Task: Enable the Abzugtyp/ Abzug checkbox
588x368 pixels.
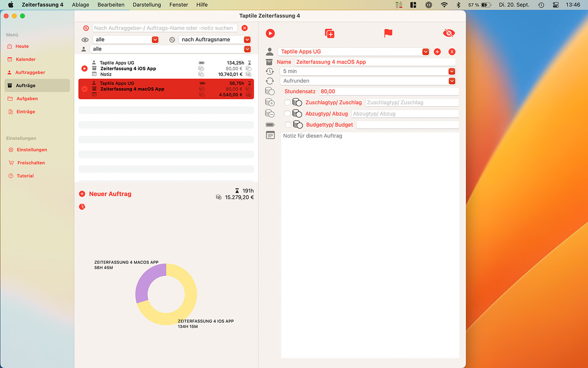Action: (x=287, y=114)
